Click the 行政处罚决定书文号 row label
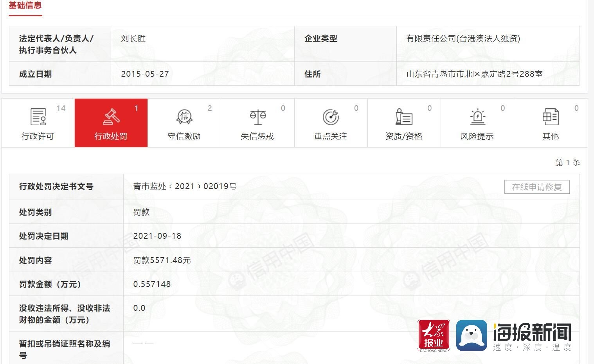 click(56, 186)
